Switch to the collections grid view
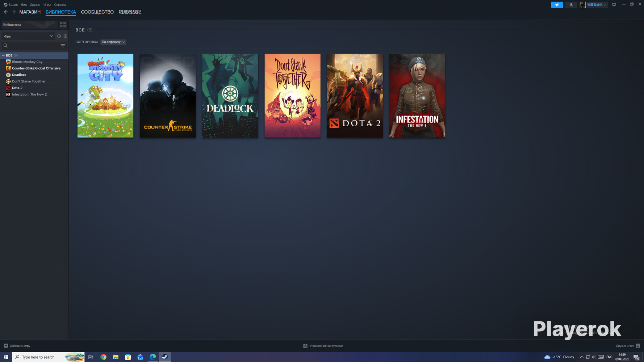Image resolution: width=644 pixels, height=362 pixels. (63, 25)
